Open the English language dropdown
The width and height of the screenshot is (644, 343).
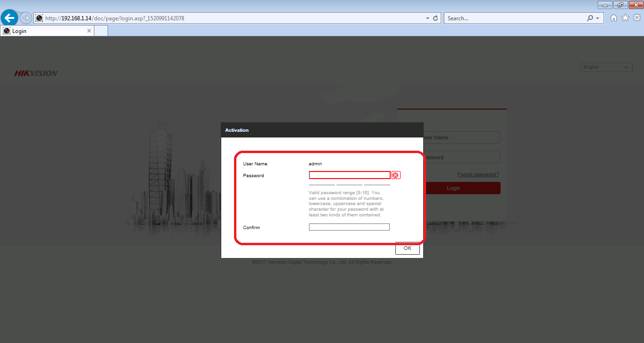coord(606,67)
